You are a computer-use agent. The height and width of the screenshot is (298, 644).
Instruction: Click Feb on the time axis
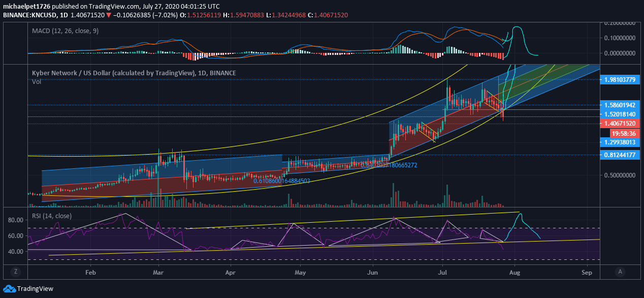[x=90, y=272]
